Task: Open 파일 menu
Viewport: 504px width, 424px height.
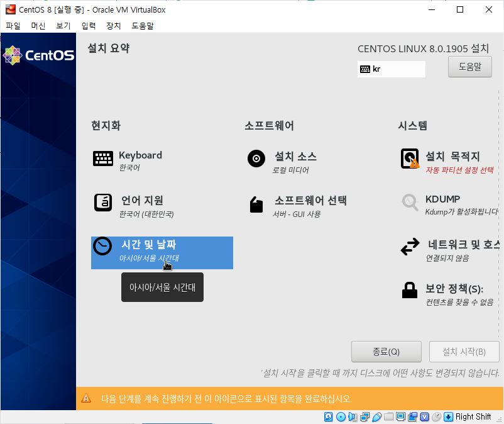Action: pos(13,26)
